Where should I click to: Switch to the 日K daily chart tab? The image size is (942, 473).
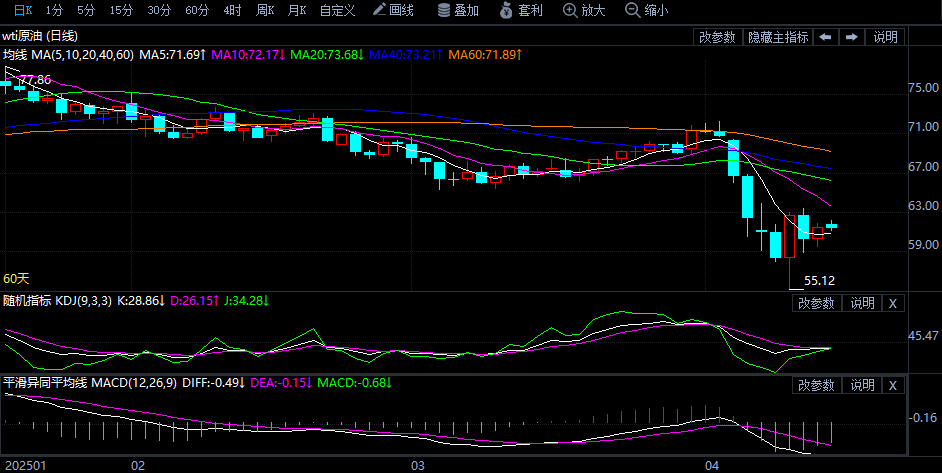(x=22, y=10)
